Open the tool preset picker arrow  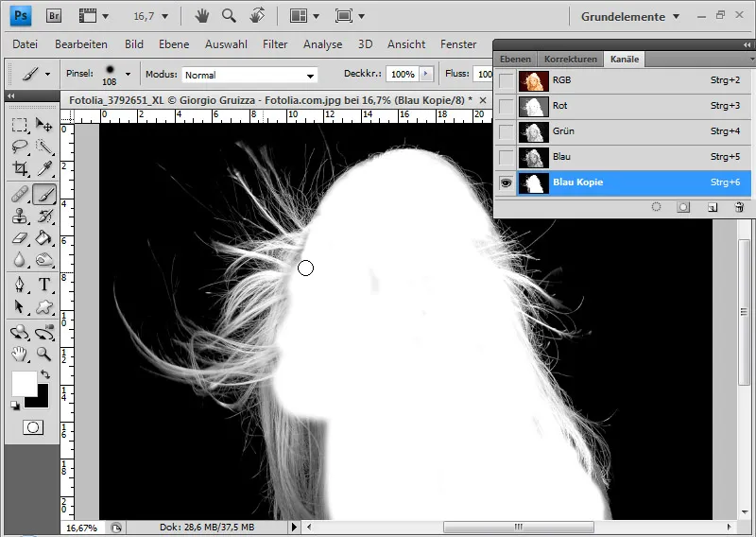(47, 75)
